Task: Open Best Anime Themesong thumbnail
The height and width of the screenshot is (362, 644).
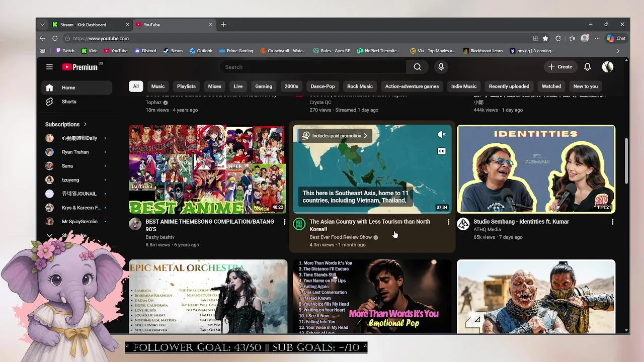Action: [208, 169]
